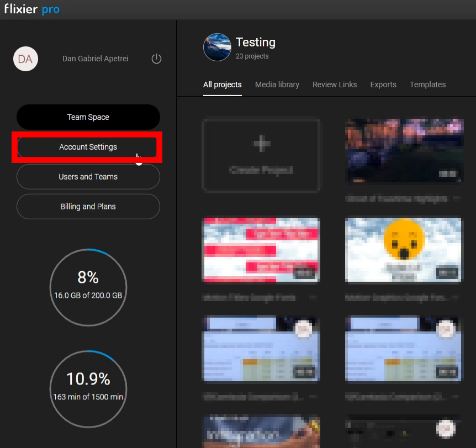Click the Dan Gabriel Apetrei username
Image resolution: width=476 pixels, height=448 pixels.
point(96,59)
